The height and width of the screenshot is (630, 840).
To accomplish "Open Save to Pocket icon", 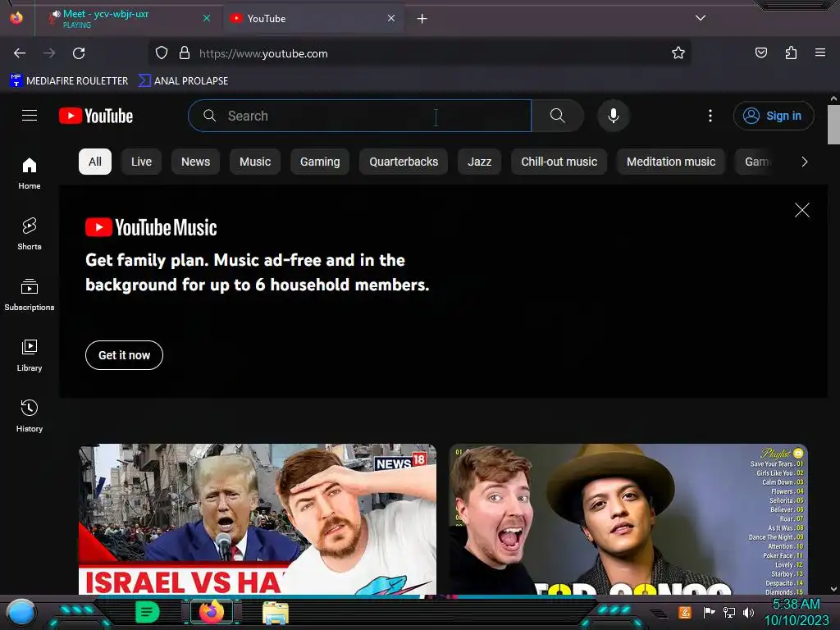I will (761, 52).
